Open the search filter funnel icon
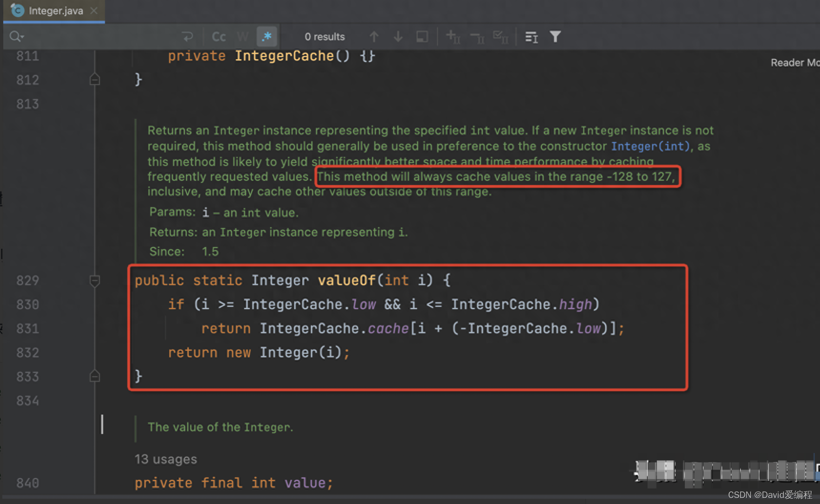Image resolution: width=820 pixels, height=504 pixels. (555, 36)
